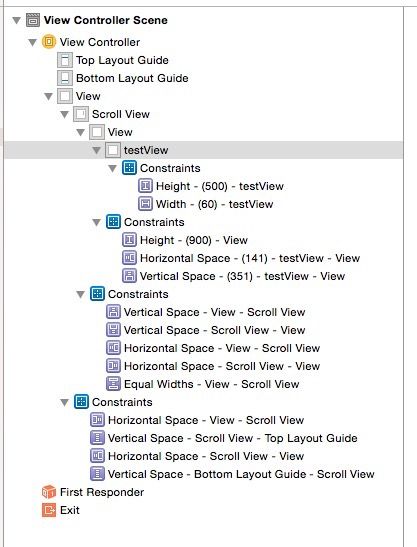Click the Exit icon
417x547 pixels.
[x=49, y=510]
